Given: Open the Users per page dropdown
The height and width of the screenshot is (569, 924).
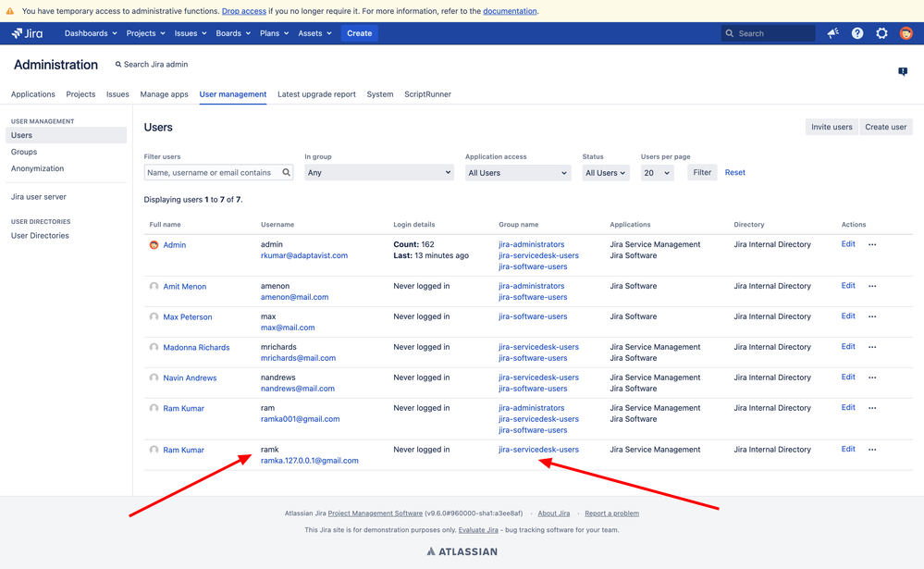Looking at the screenshot, I should (657, 173).
